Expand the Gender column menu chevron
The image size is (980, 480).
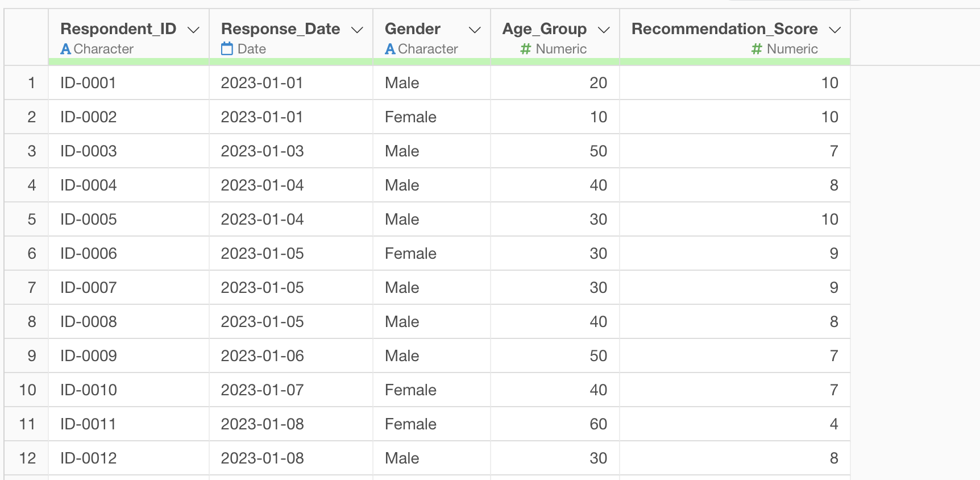click(475, 30)
